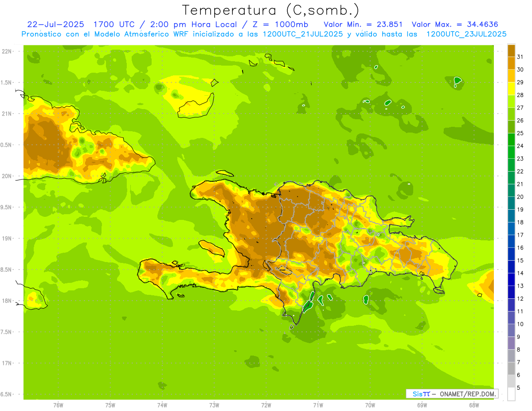
Task: Pick the teal swatch between 19 and 20
Action: point(511,203)
